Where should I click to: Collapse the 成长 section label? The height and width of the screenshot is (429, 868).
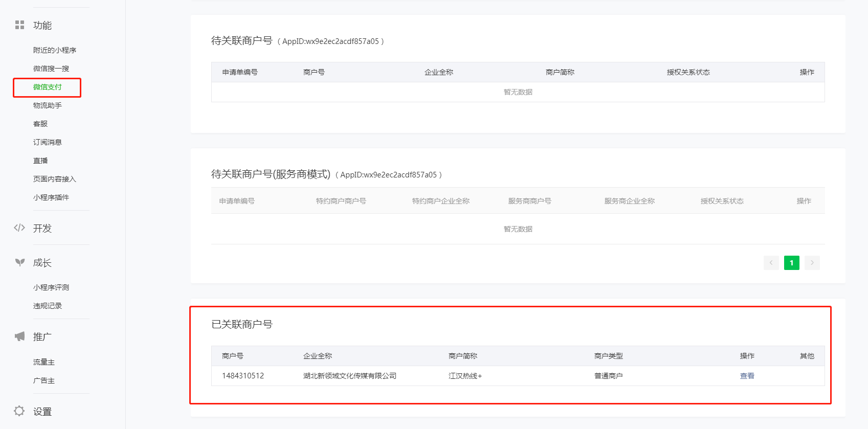click(42, 263)
